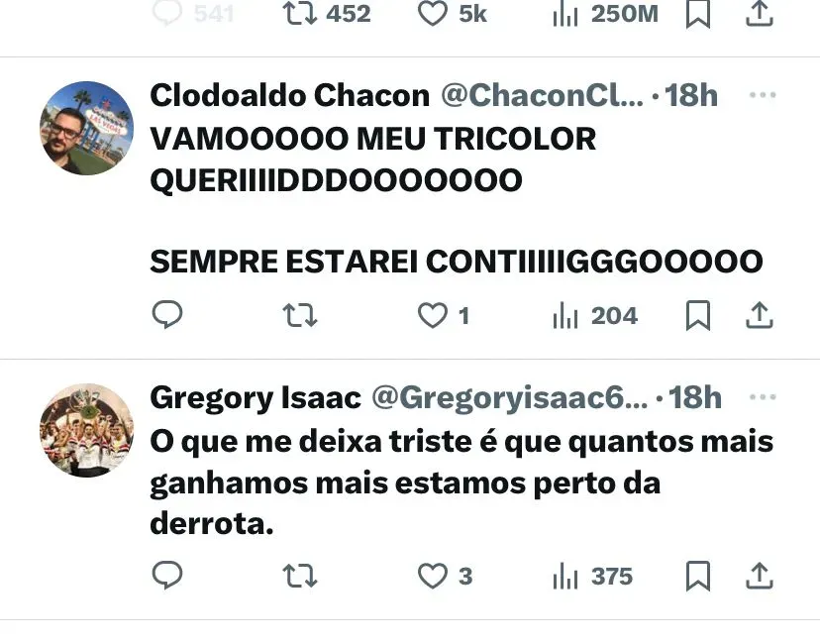Bookmark Clodoaldo Chacon's tweet
820x644 pixels.
pos(697,315)
